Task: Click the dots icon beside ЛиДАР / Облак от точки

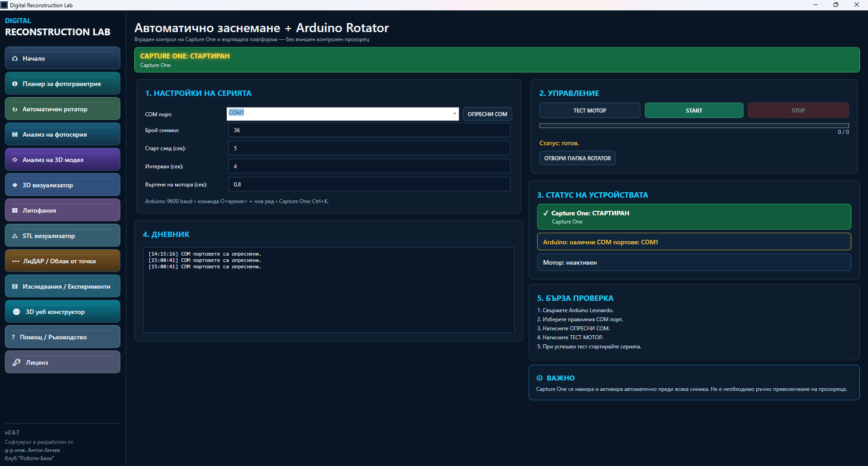Action: tap(16, 261)
